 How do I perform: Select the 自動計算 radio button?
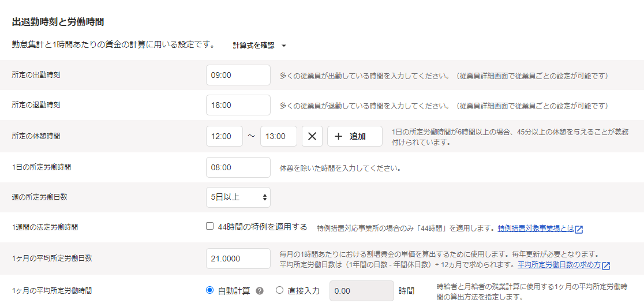(x=210, y=290)
